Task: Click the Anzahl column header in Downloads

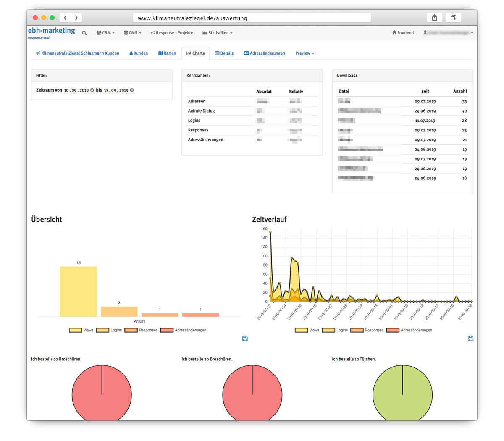Action: click(460, 91)
